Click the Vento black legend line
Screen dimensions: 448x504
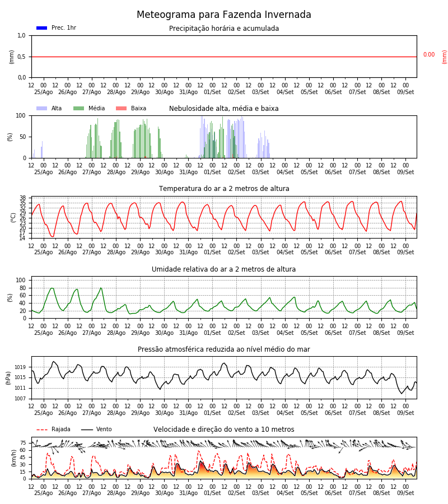(x=87, y=430)
